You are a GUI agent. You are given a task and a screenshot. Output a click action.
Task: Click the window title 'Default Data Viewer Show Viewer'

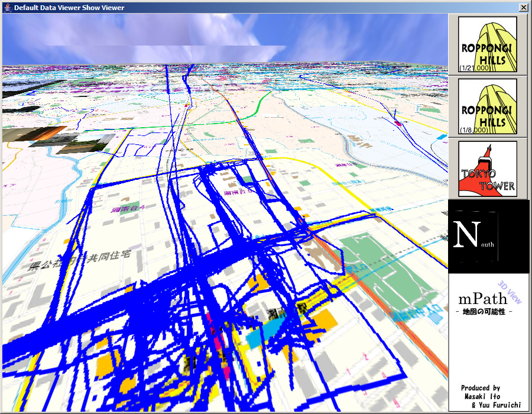click(x=69, y=7)
